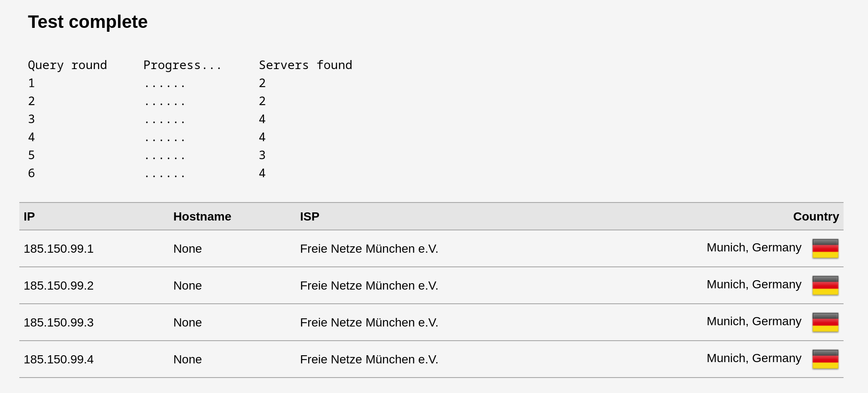Click the German flag for 185.150.99.2
Screen dimensions: 868x393
point(825,285)
